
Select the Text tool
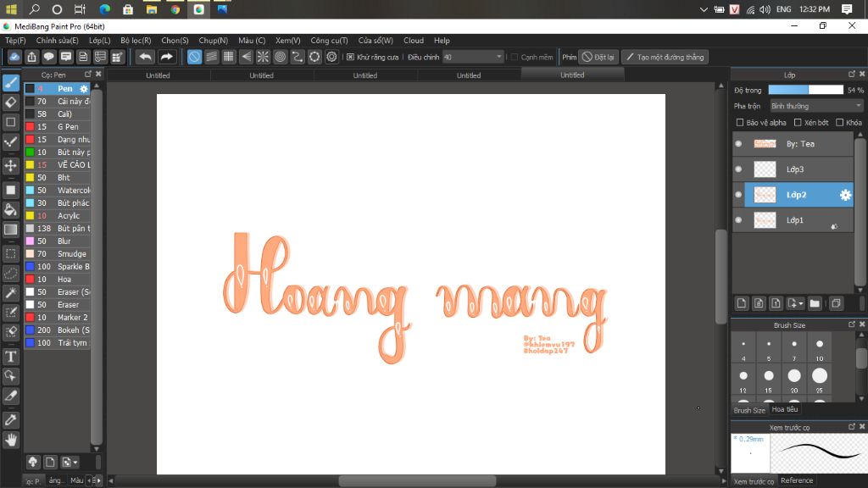tap(10, 357)
